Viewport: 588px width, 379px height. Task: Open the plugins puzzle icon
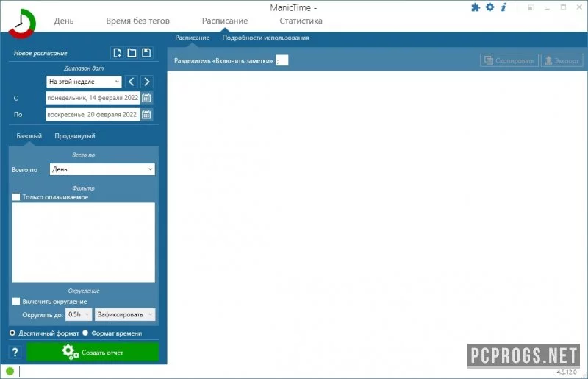(x=476, y=7)
